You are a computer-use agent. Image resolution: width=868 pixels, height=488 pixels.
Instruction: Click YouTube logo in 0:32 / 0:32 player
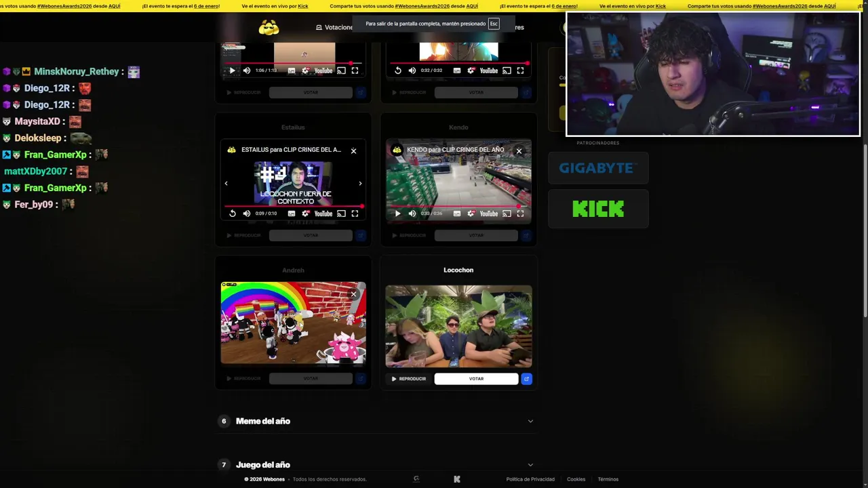tap(489, 70)
